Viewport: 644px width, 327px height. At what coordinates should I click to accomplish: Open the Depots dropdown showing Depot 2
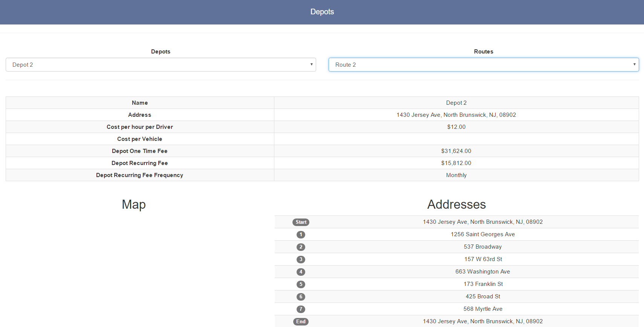click(161, 65)
